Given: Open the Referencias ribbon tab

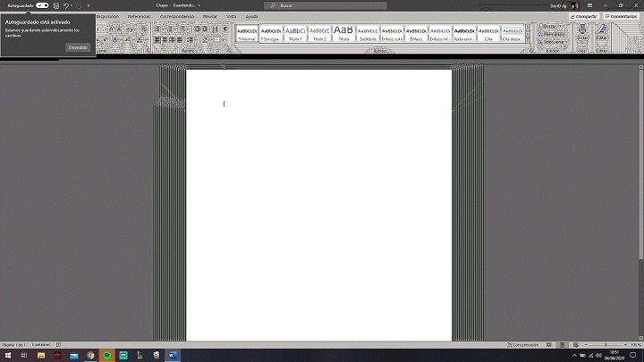Looking at the screenshot, I should [x=139, y=16].
